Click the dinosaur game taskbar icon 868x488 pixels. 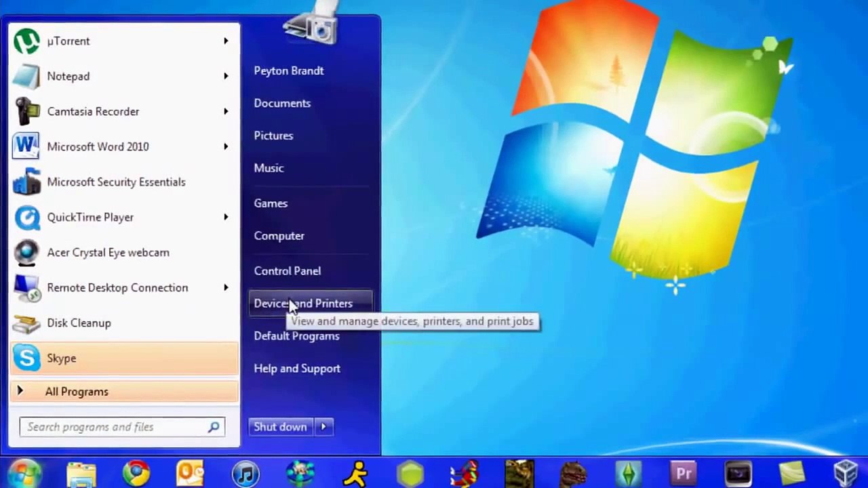click(574, 473)
